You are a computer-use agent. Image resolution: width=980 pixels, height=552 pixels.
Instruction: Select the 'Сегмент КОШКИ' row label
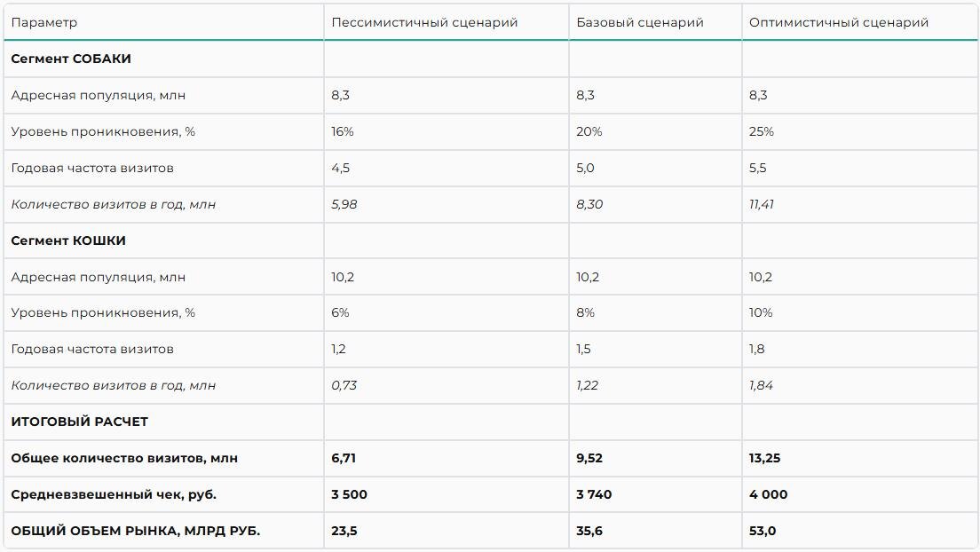point(68,241)
